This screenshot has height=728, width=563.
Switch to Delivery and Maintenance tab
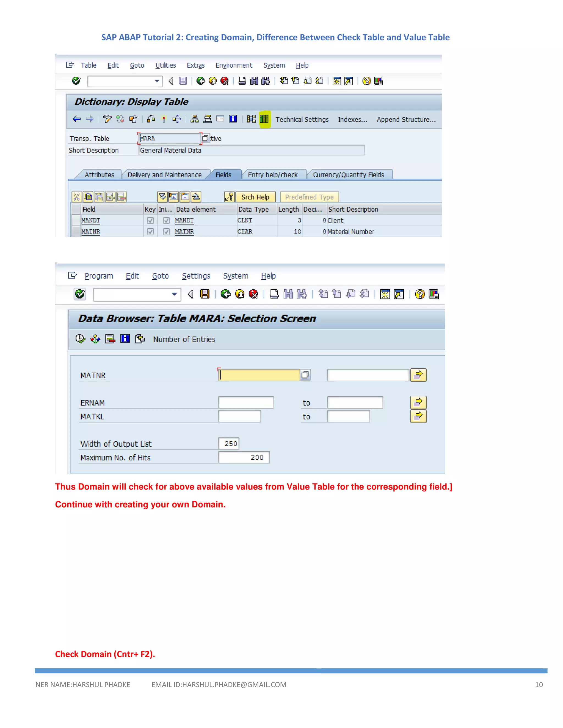165,175
